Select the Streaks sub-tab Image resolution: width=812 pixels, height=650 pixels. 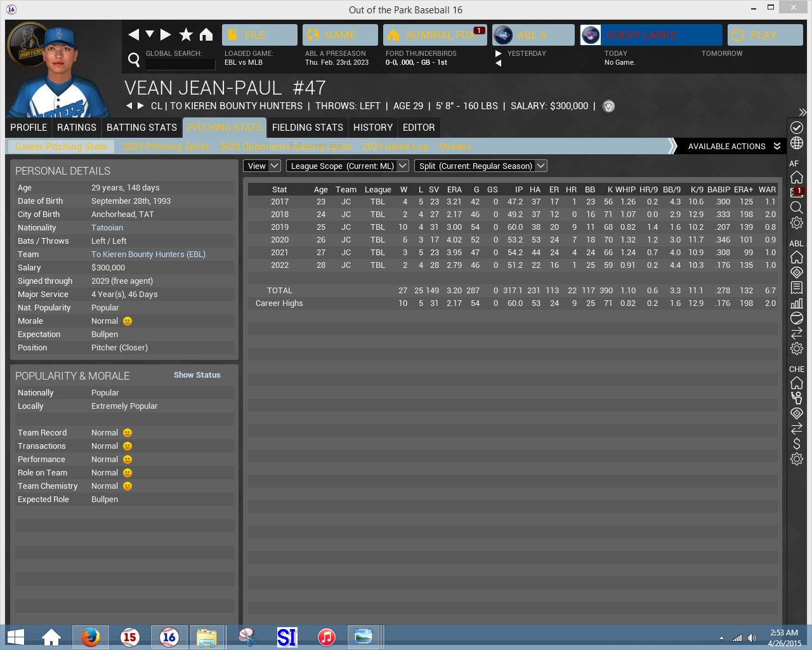click(455, 147)
